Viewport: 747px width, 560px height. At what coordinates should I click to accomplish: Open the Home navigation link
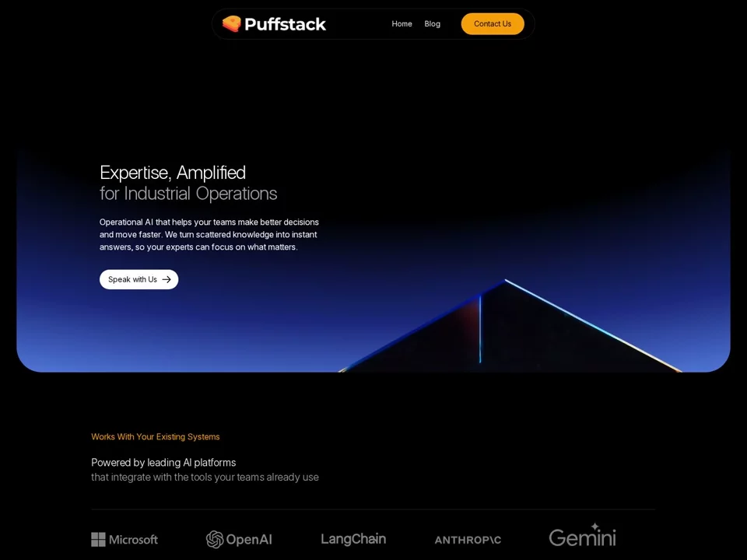402,24
